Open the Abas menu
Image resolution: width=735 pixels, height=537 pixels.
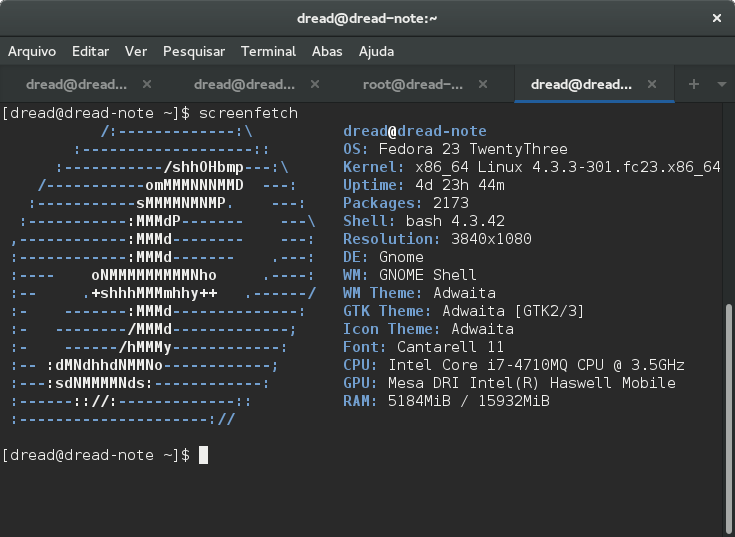tap(327, 51)
